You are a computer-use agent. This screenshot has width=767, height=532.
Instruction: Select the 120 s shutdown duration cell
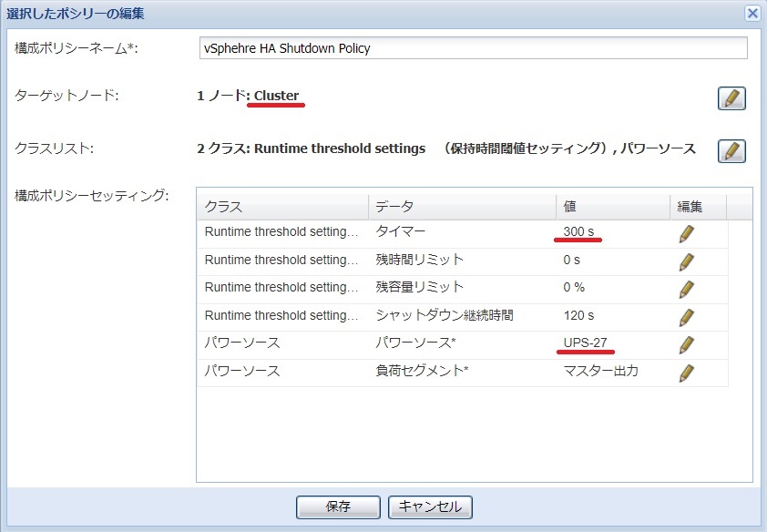coord(578,315)
